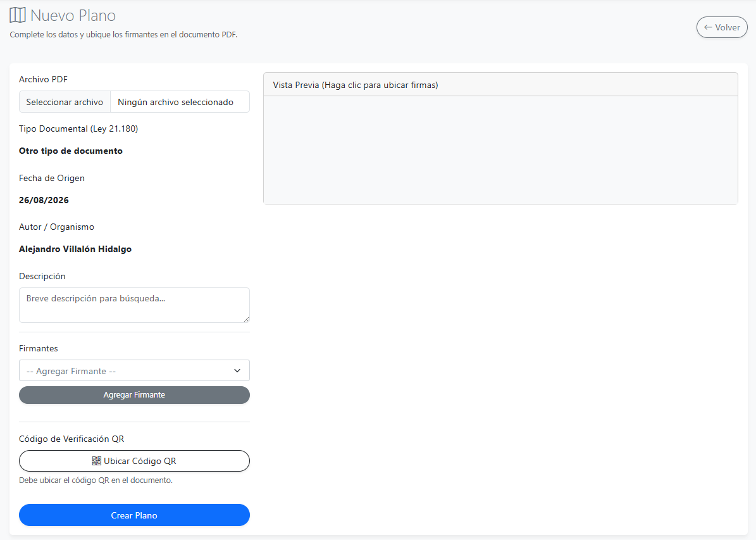Viewport: 756px width, 540px height.
Task: Click the QR code icon
Action: pyautogui.click(x=96, y=461)
